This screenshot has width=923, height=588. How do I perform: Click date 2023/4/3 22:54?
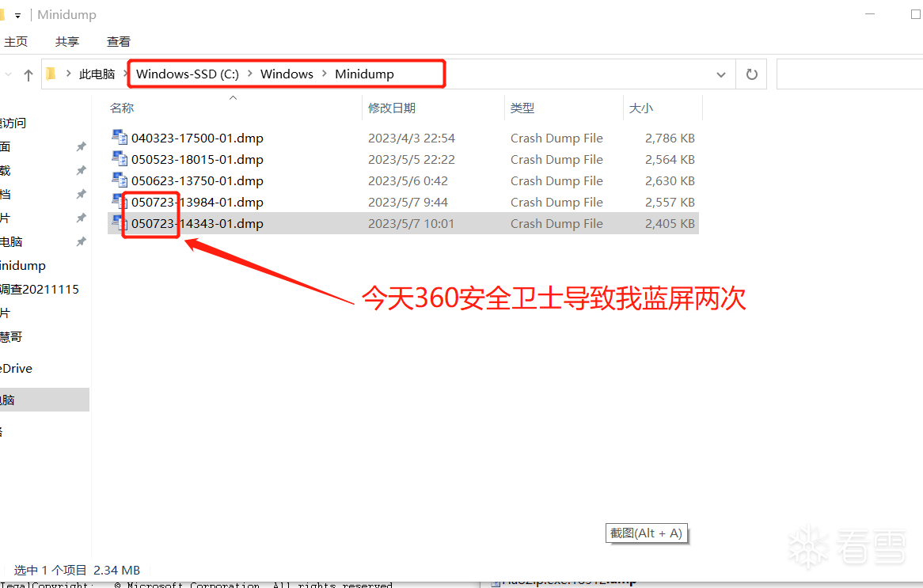coord(412,138)
